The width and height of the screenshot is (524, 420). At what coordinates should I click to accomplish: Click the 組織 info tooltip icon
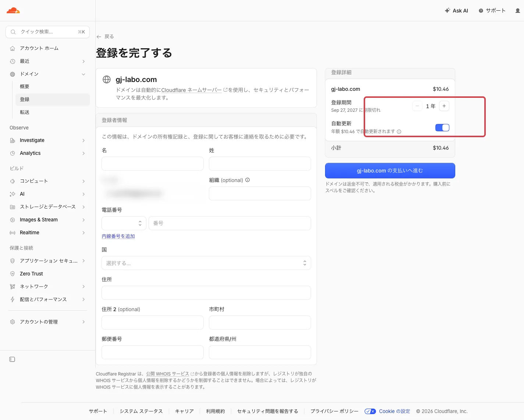pyautogui.click(x=247, y=180)
